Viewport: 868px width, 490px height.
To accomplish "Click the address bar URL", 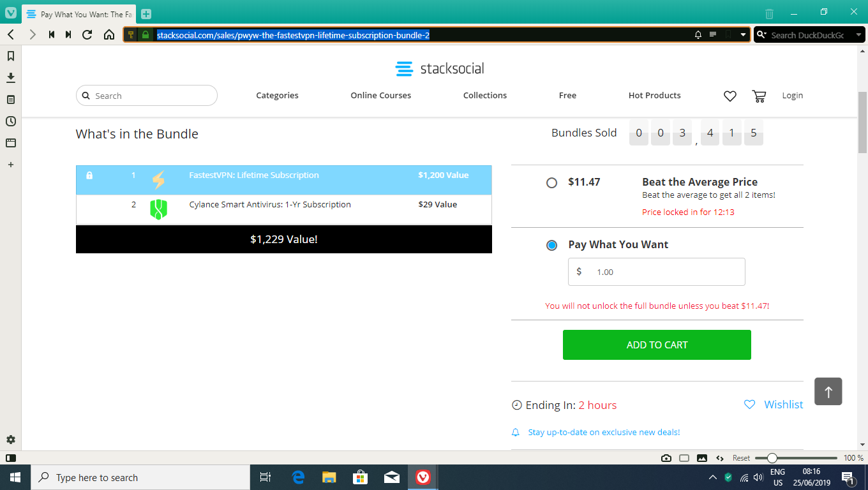I will tap(293, 35).
